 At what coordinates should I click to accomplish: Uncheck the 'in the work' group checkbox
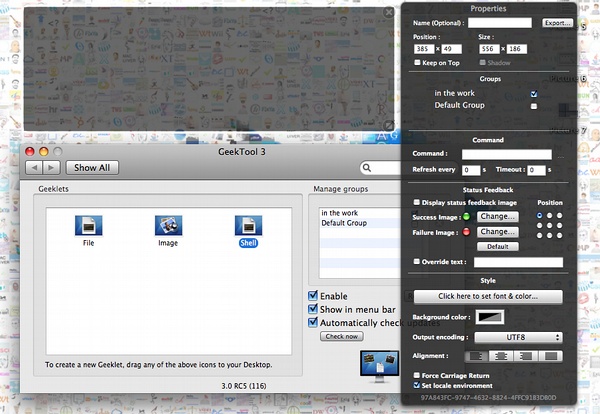[x=534, y=94]
